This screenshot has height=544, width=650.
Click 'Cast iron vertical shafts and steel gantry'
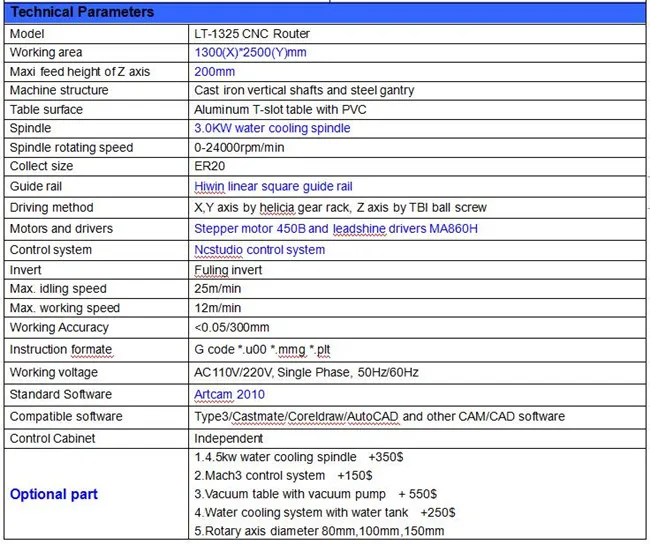click(x=304, y=90)
